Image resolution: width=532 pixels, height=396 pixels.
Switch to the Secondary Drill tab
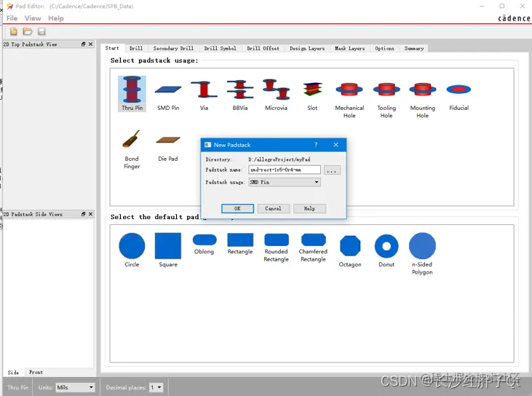click(x=173, y=49)
